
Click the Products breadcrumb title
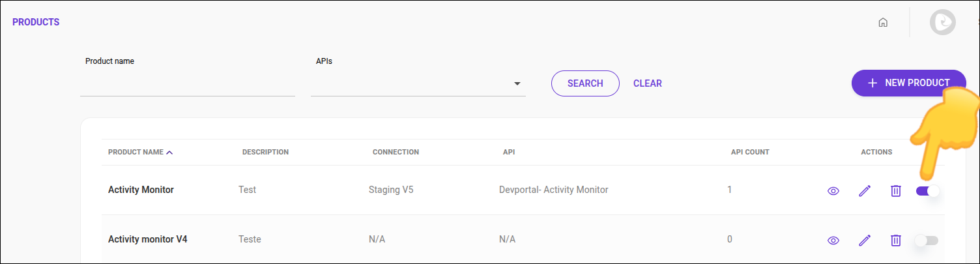(36, 22)
